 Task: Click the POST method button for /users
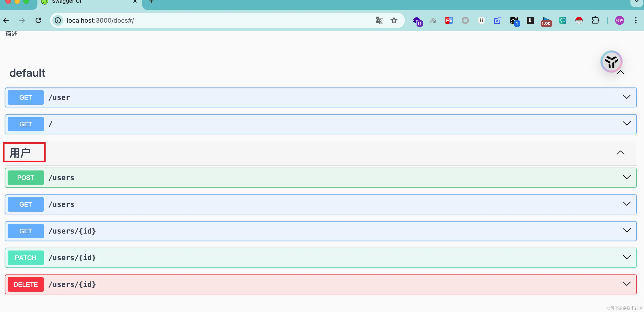25,177
